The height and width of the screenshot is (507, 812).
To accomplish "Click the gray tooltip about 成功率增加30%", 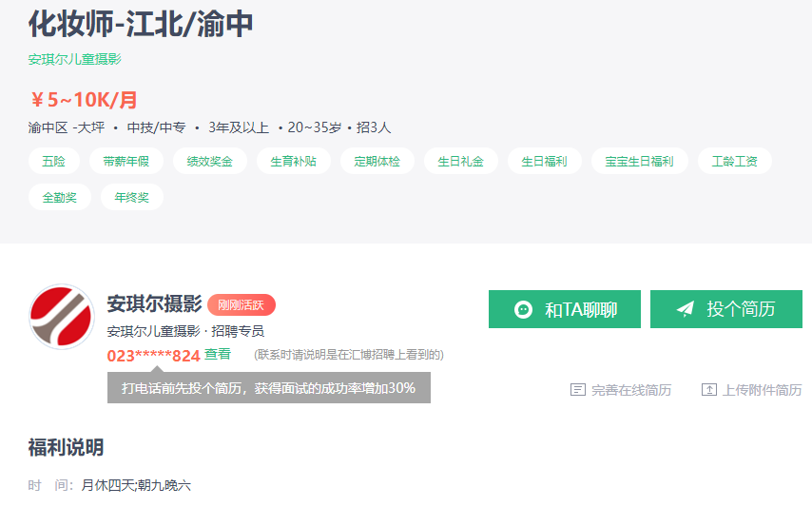I will point(269,387).
